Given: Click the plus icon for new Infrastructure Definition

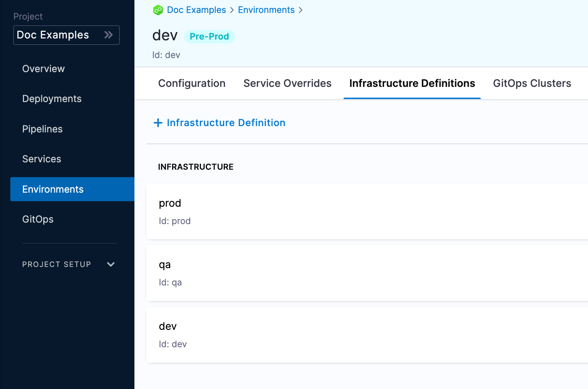Looking at the screenshot, I should [x=158, y=123].
